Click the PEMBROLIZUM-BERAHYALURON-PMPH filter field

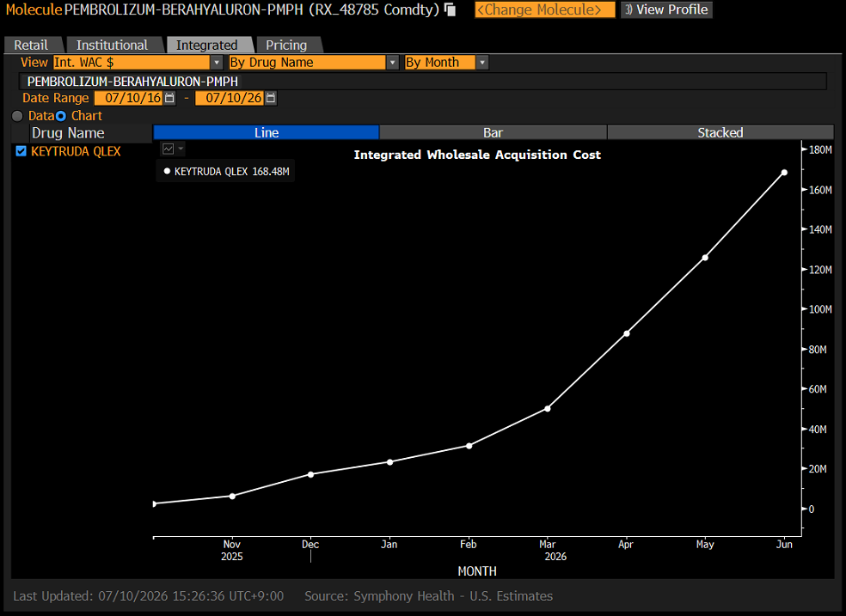422,82
